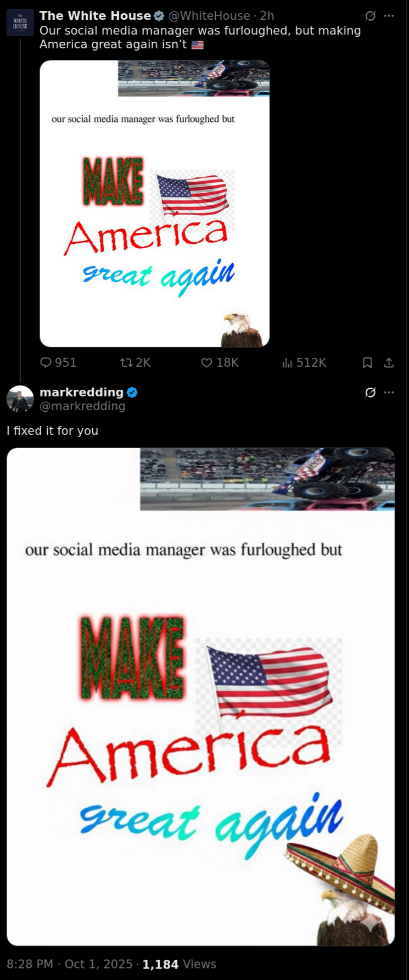
Task: Open more options on White House tweet
Action: [x=389, y=16]
